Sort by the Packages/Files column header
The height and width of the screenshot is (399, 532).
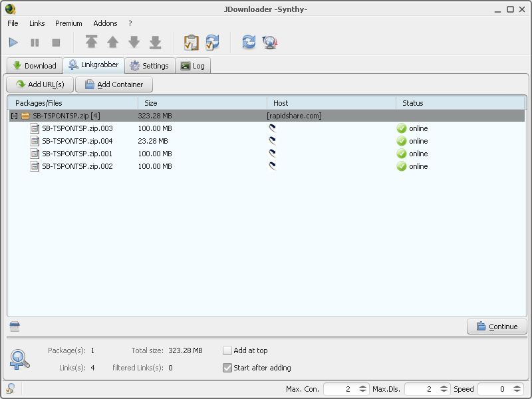click(73, 103)
